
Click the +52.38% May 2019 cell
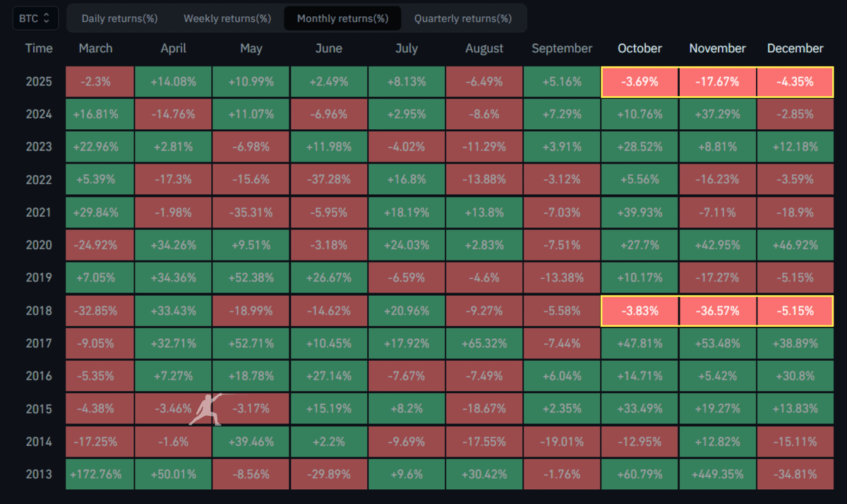[x=251, y=278]
